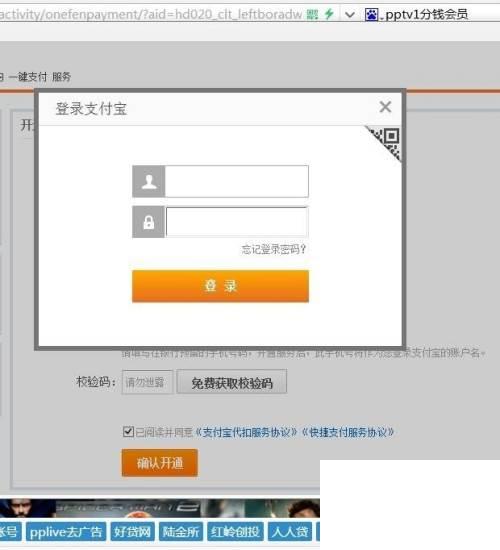This screenshot has width=500, height=550.
Task: Click the 一键支付 服务 header text
Action: [x=40, y=77]
